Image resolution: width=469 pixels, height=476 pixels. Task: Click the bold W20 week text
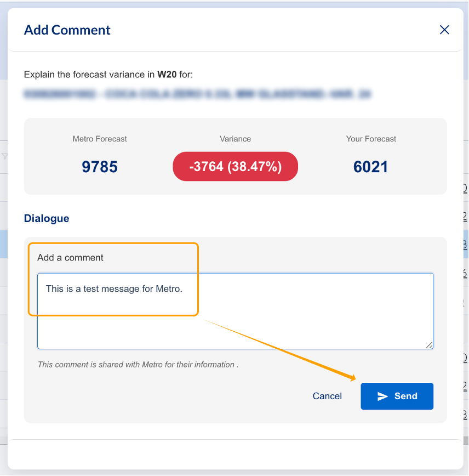167,75
